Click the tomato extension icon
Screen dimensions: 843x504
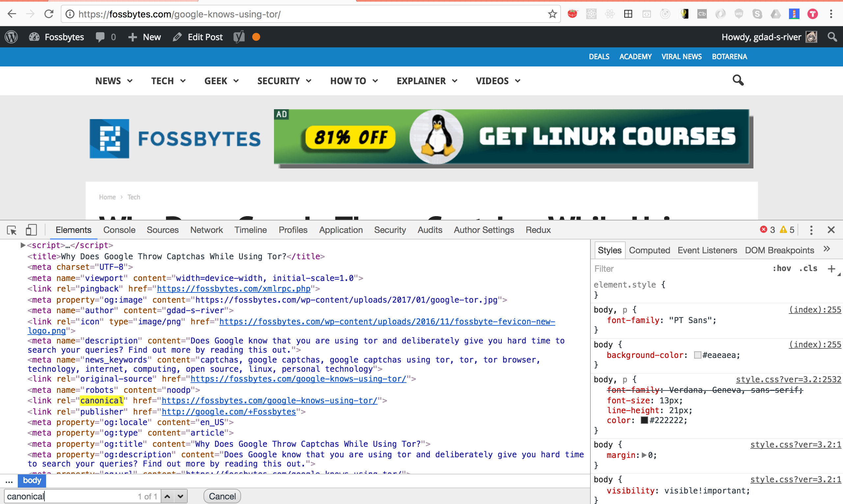tap(572, 14)
